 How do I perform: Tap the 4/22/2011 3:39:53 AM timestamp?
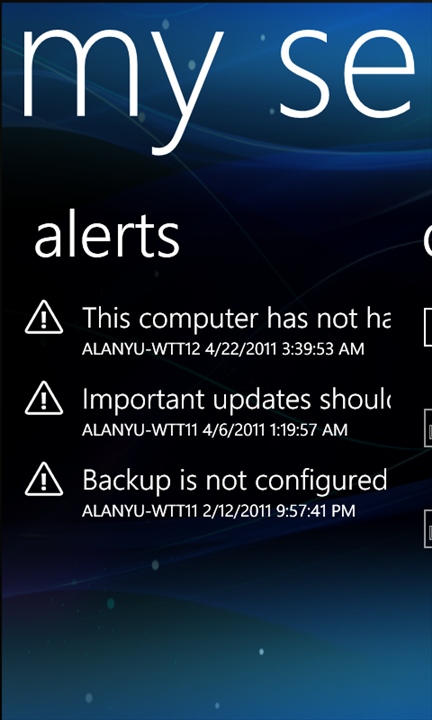tap(285, 349)
